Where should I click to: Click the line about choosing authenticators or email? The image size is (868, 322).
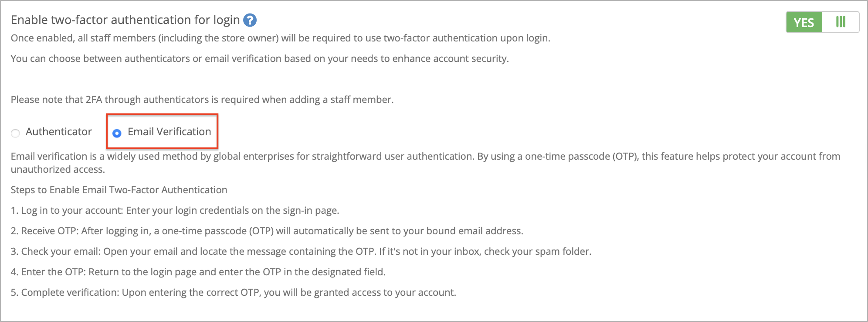coord(260,59)
